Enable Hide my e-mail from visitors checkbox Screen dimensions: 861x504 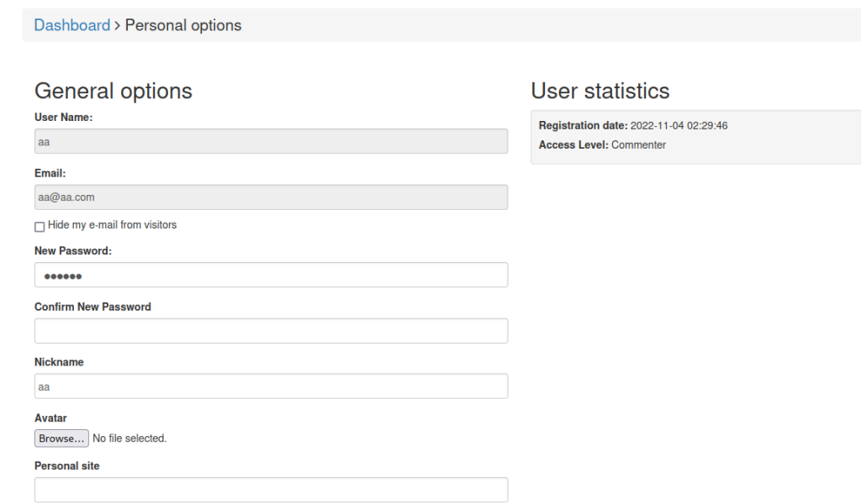click(40, 226)
